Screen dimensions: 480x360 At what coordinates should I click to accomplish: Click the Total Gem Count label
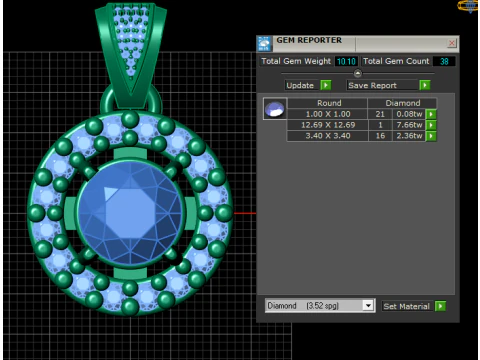point(396,61)
